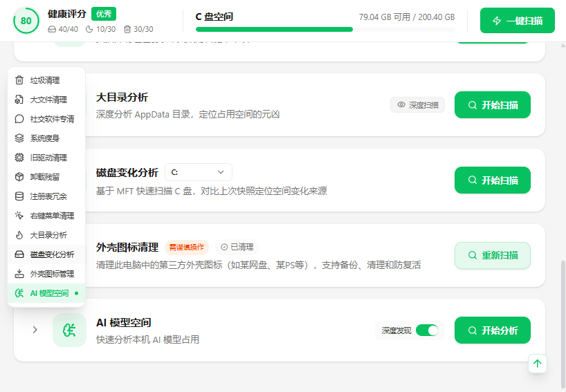Select 右键菜单清理 menu entry
The height and width of the screenshot is (392, 566).
[46, 216]
